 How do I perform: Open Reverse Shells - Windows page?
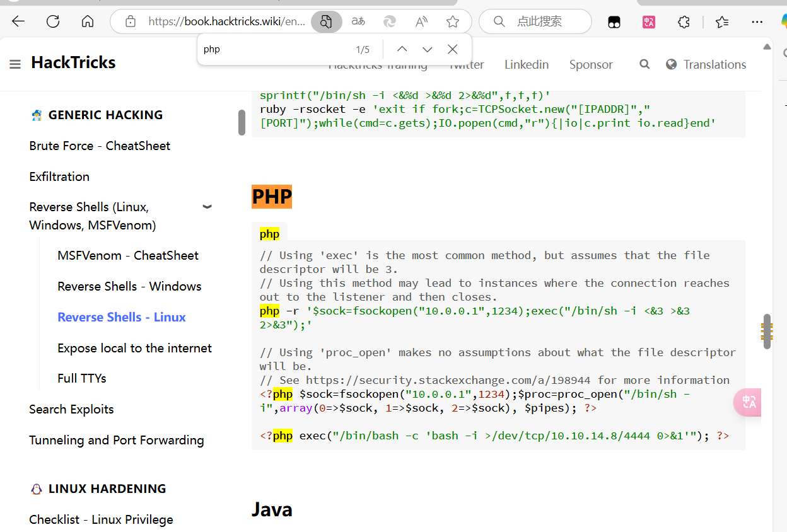[129, 286]
